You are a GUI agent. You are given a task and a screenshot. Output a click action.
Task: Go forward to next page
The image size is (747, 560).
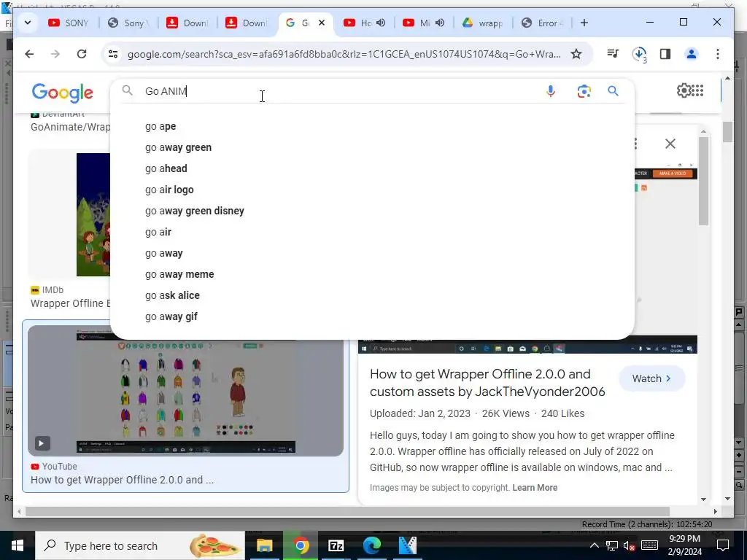point(55,54)
